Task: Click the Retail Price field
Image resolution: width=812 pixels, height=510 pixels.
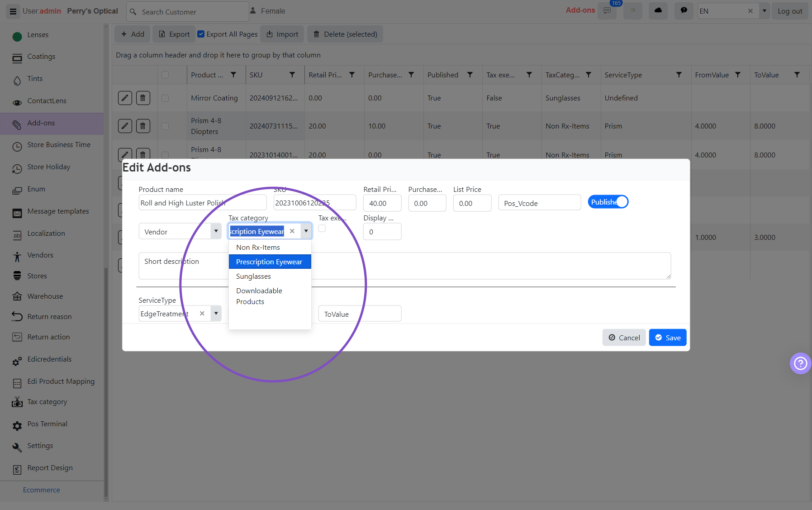Action: pyautogui.click(x=382, y=203)
